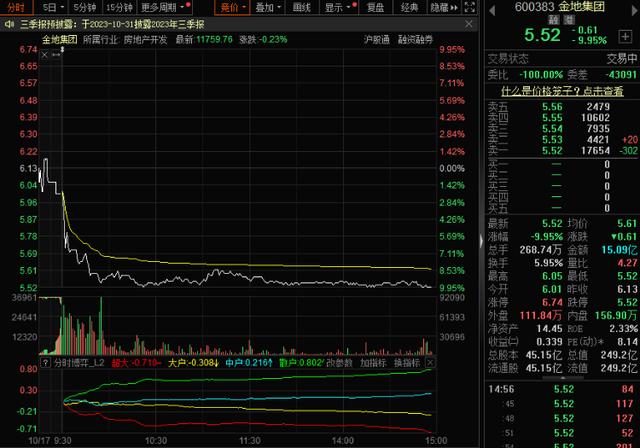
Task: Click the 11:30 time axis marker
Action: pos(249,441)
